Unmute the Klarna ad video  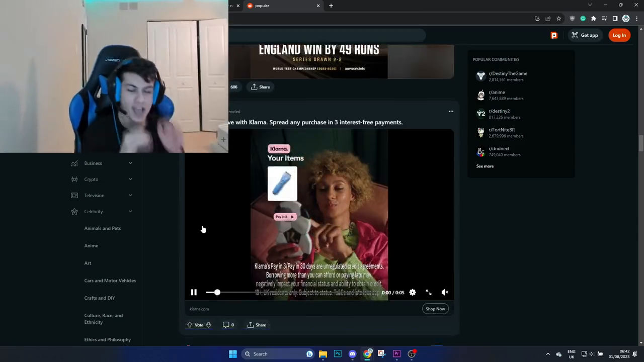tap(445, 292)
